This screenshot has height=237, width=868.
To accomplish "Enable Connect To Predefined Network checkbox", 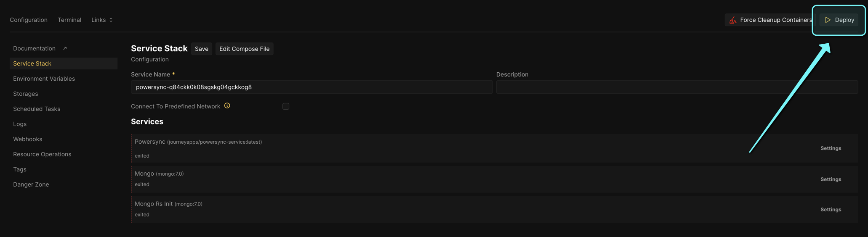I will coord(286,106).
